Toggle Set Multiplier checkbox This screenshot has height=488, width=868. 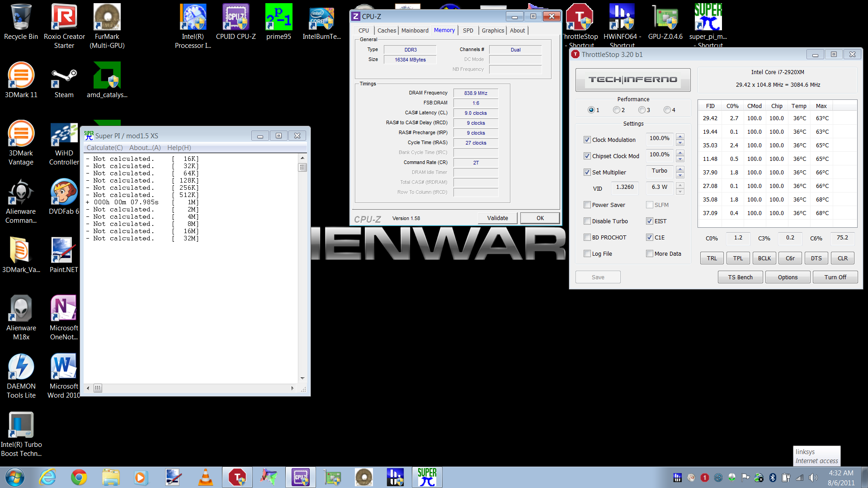[x=587, y=172]
